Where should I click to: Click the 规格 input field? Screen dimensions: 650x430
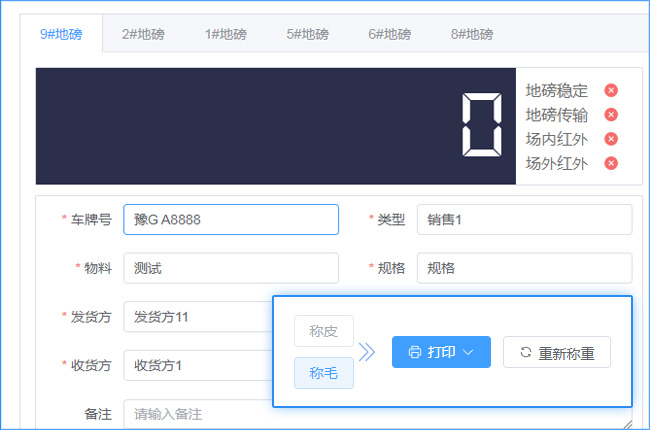click(524, 268)
